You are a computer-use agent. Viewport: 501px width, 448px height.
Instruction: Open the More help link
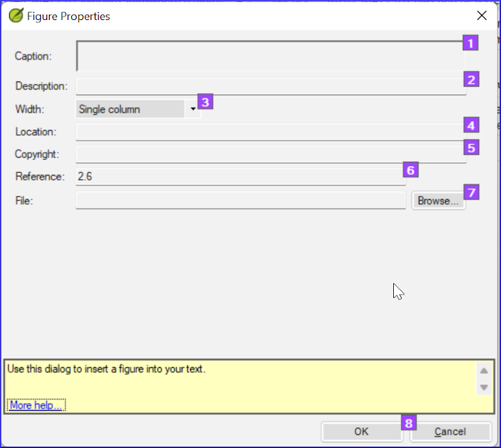pos(36,405)
